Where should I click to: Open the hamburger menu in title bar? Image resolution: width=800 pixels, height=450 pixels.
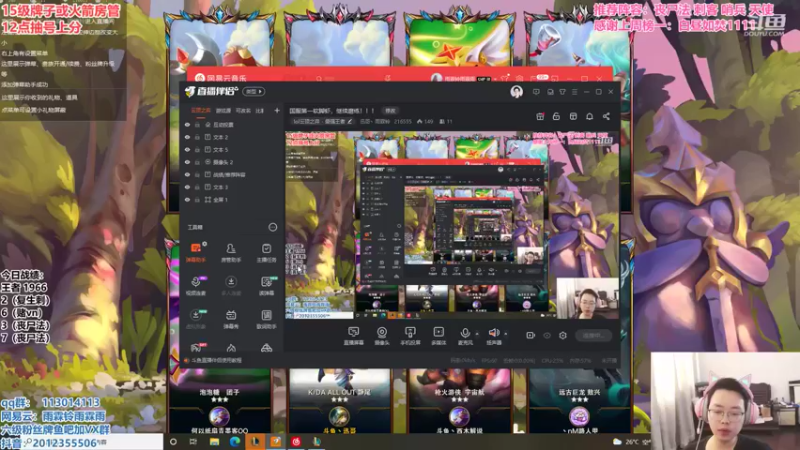pyautogui.click(x=574, y=92)
